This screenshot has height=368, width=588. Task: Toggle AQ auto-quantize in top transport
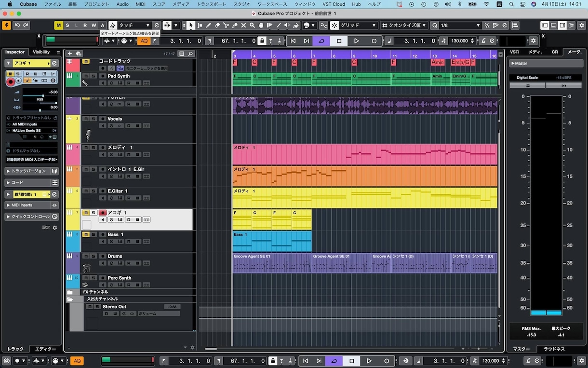[x=144, y=41]
